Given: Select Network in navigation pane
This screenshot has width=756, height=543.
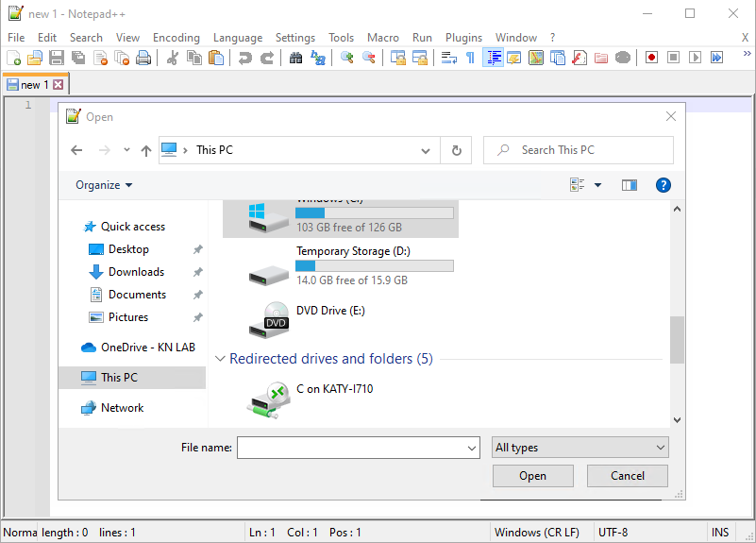Looking at the screenshot, I should tap(122, 408).
